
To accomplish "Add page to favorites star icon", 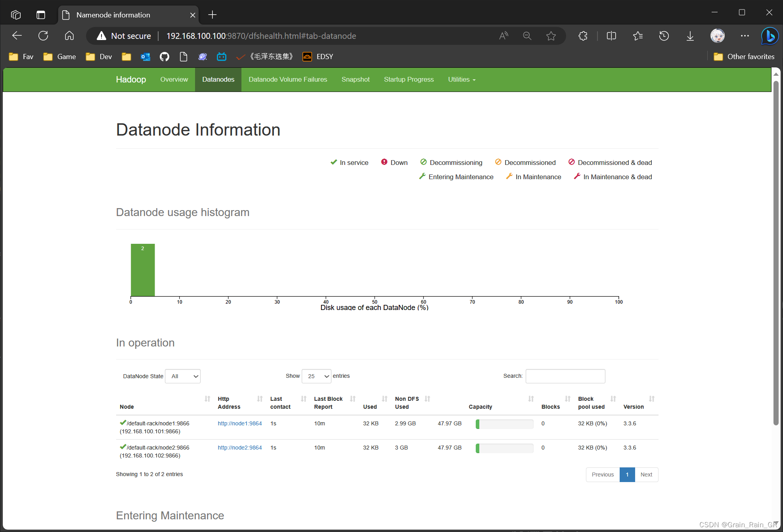I will coord(551,36).
